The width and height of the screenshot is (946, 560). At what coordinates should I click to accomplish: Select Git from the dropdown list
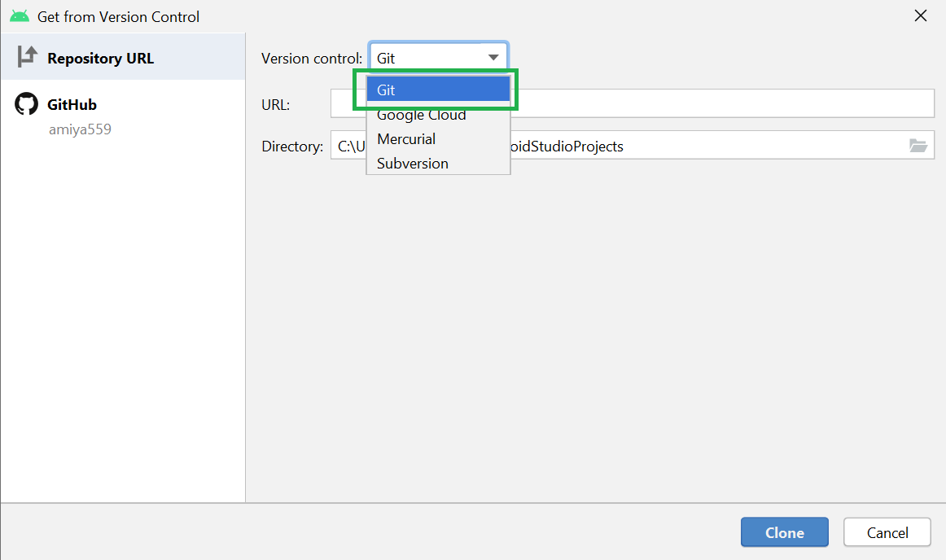click(438, 90)
